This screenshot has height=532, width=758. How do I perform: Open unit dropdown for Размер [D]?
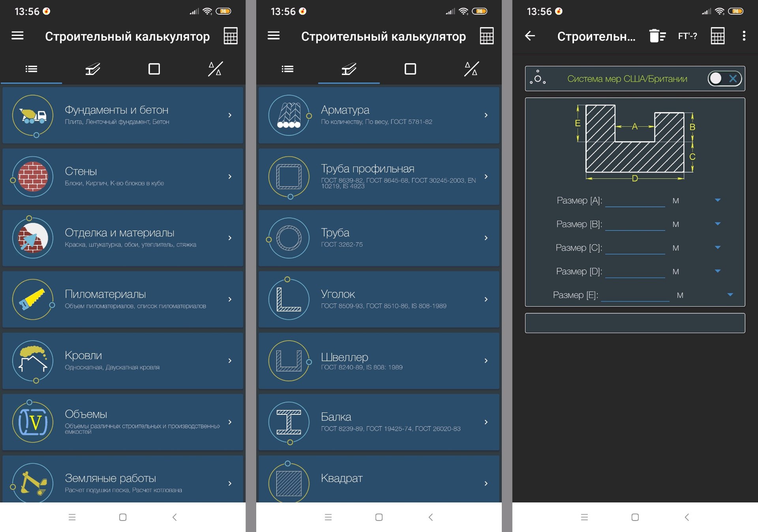(x=718, y=271)
